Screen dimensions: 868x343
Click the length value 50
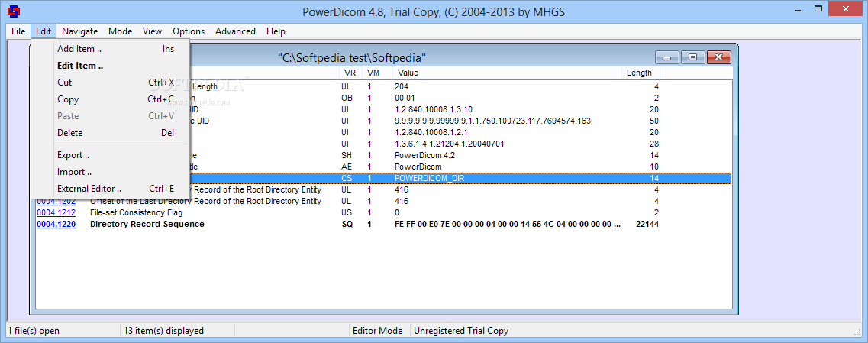(x=653, y=121)
